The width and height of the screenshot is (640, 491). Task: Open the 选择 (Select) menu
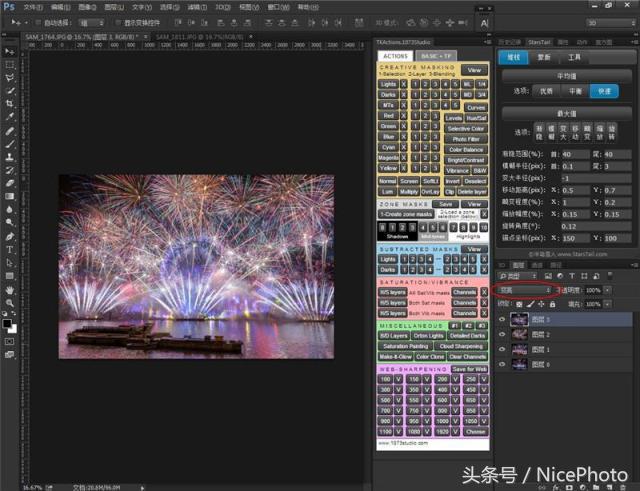point(169,7)
